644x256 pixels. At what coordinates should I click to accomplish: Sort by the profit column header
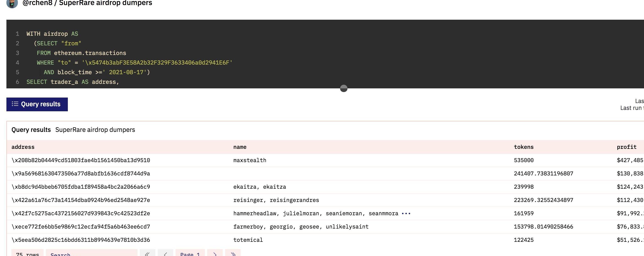click(x=626, y=147)
